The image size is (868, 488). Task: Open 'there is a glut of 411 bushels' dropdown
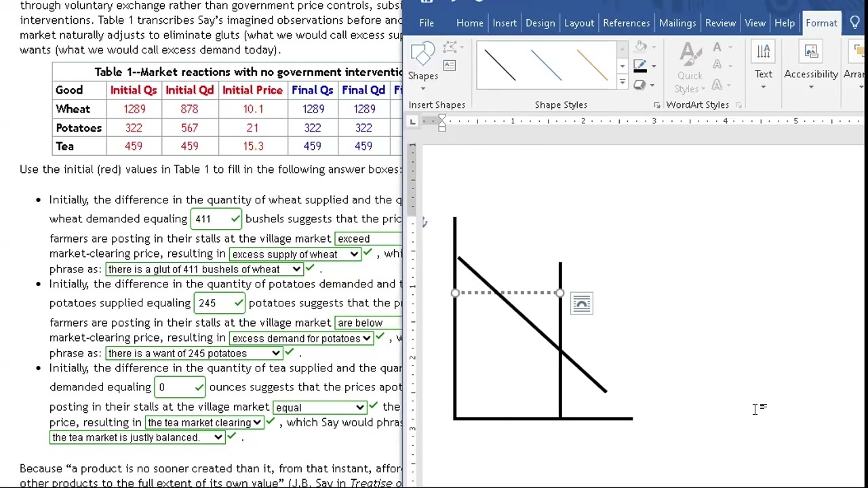[204, 269]
